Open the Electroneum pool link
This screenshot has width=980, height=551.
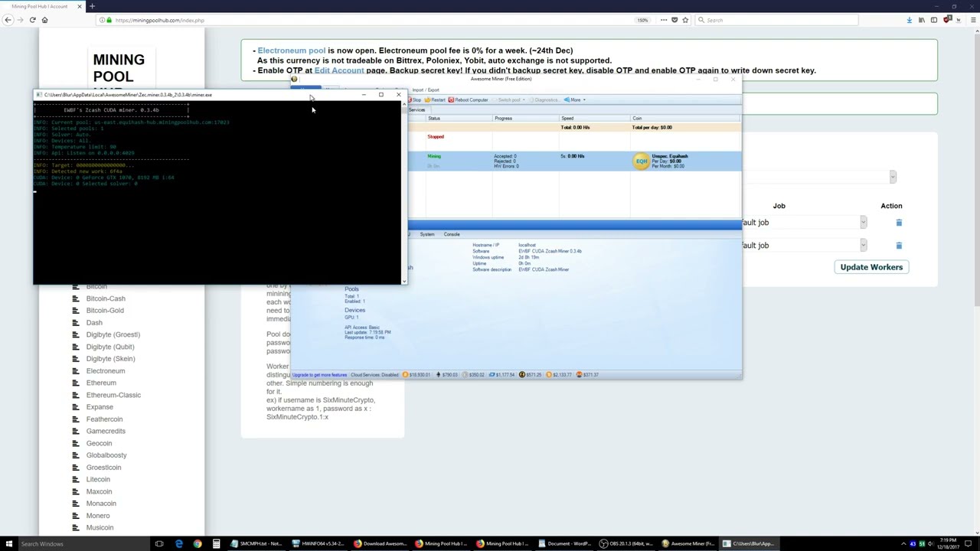292,51
